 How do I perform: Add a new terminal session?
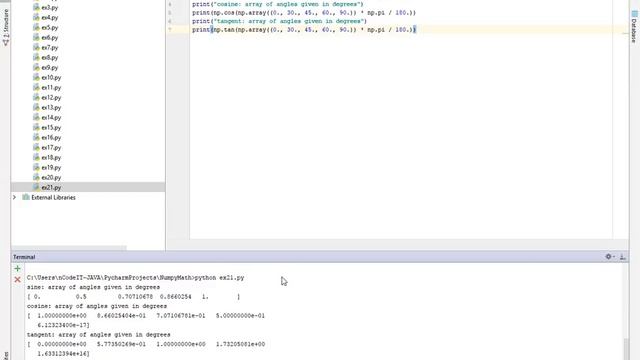17,269
